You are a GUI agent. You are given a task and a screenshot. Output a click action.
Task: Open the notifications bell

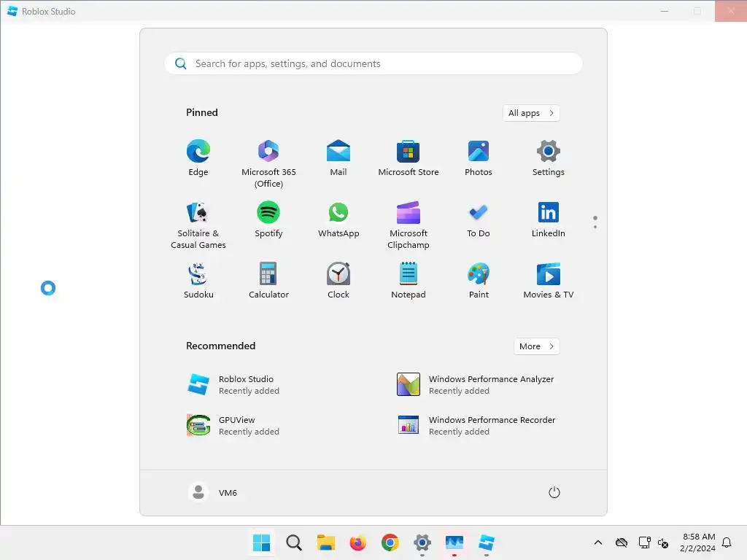pos(727,542)
